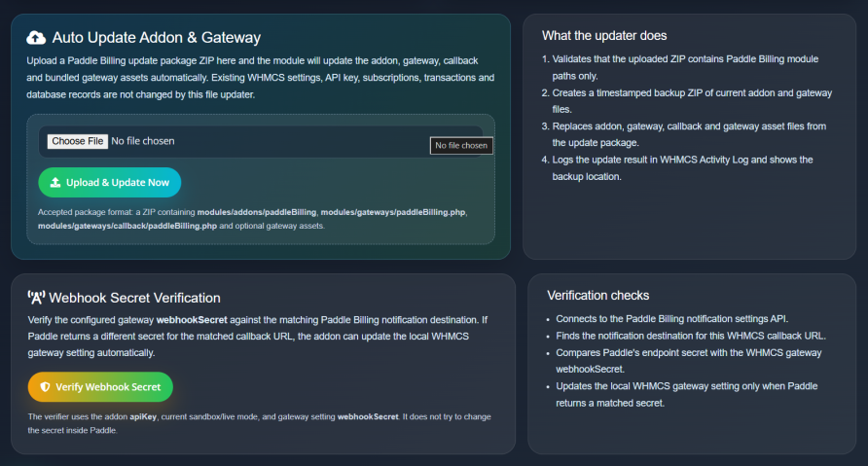
Task: Click the "What the updater does" heading
Action: tap(604, 36)
